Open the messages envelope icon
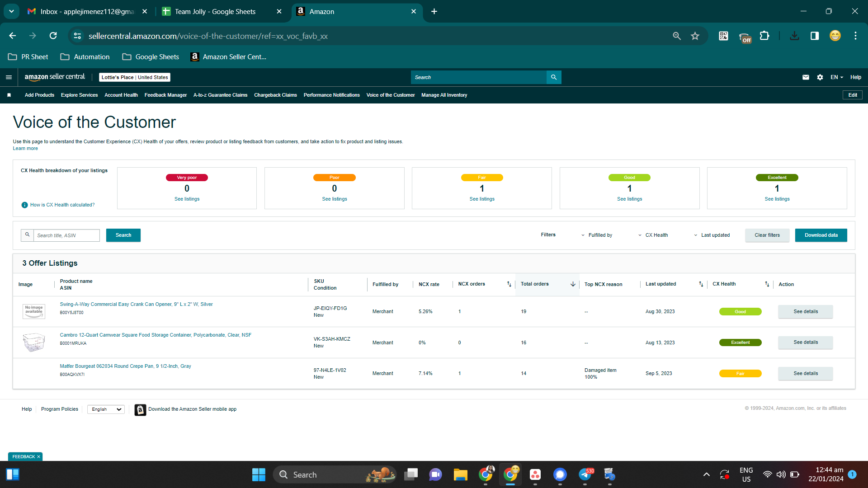This screenshot has width=868, height=488. (806, 77)
